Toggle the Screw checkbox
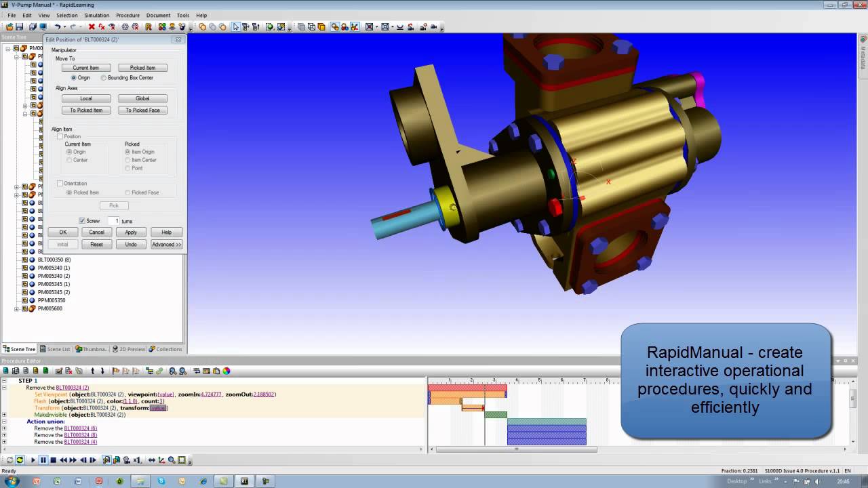Image resolution: width=868 pixels, height=488 pixels. coord(82,221)
